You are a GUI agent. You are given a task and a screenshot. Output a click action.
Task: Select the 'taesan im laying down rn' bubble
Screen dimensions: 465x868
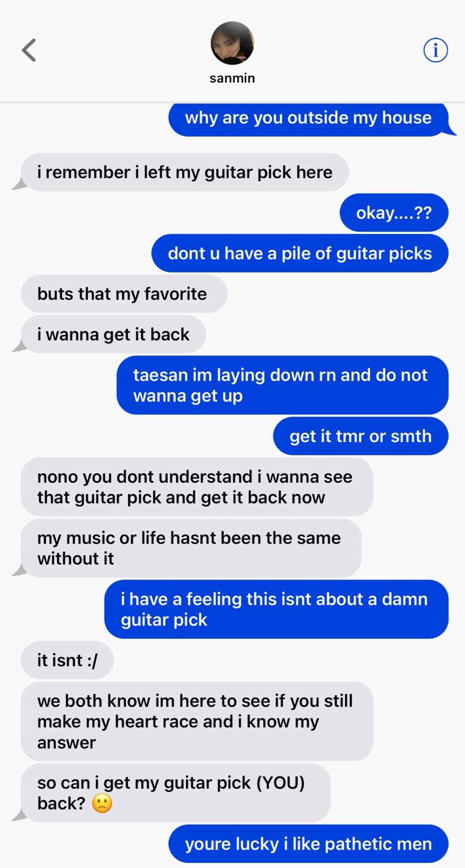click(x=283, y=385)
